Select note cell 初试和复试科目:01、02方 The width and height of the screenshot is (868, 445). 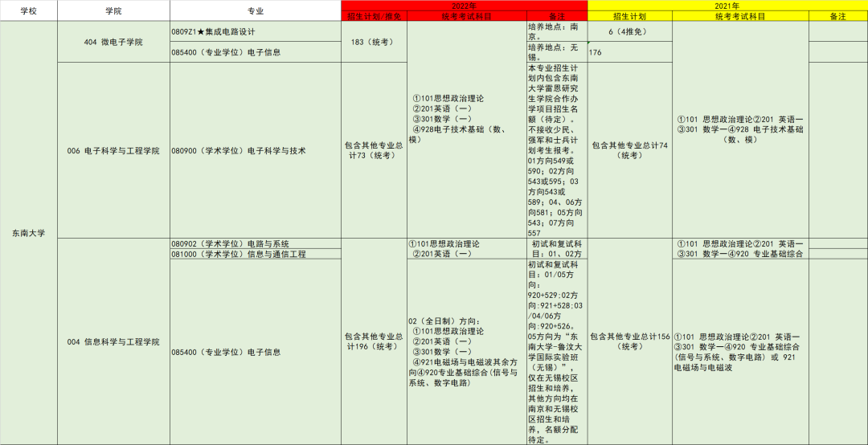[557, 248]
